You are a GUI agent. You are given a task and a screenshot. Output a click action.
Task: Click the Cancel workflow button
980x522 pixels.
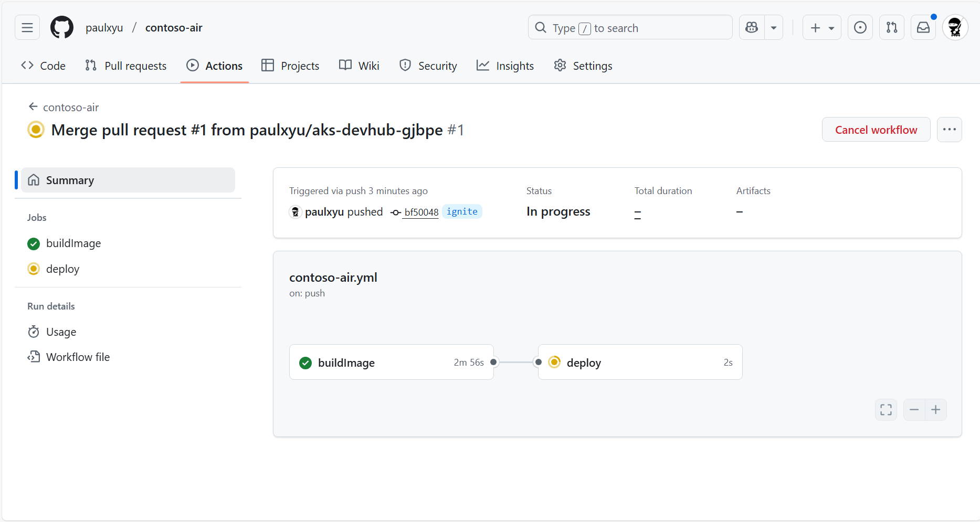(x=876, y=130)
